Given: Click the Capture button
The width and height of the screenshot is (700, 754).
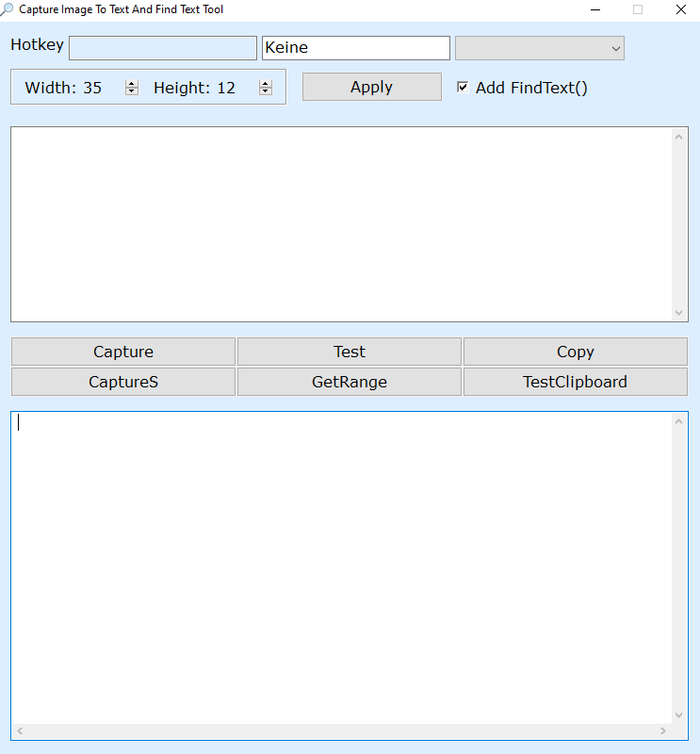Looking at the screenshot, I should [x=123, y=352].
